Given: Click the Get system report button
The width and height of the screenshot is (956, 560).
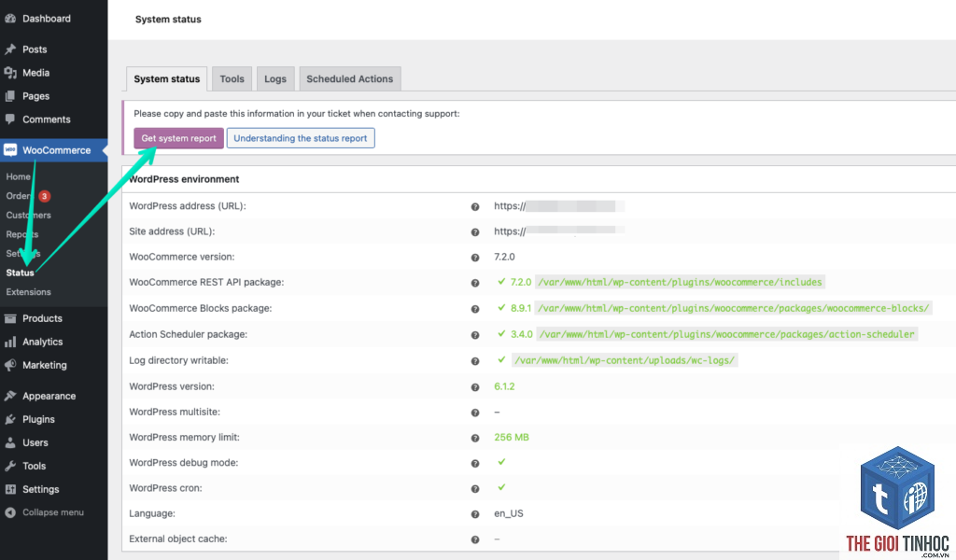Looking at the screenshot, I should pyautogui.click(x=178, y=138).
